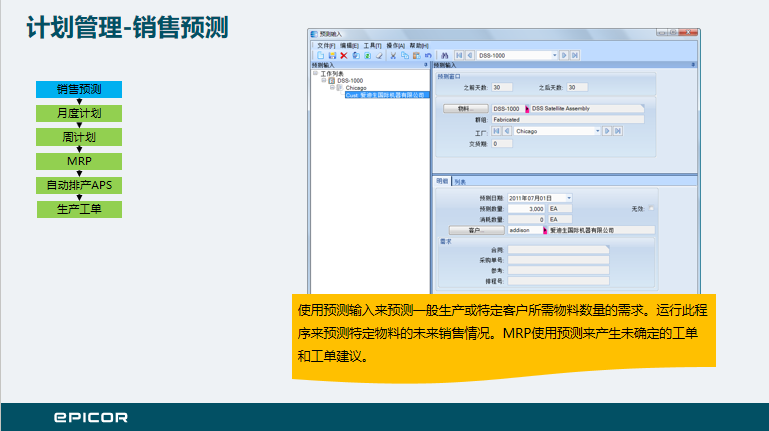Viewport: 769px width, 431px height.
Task: Click the 之后天数 field
Action: pos(577,87)
